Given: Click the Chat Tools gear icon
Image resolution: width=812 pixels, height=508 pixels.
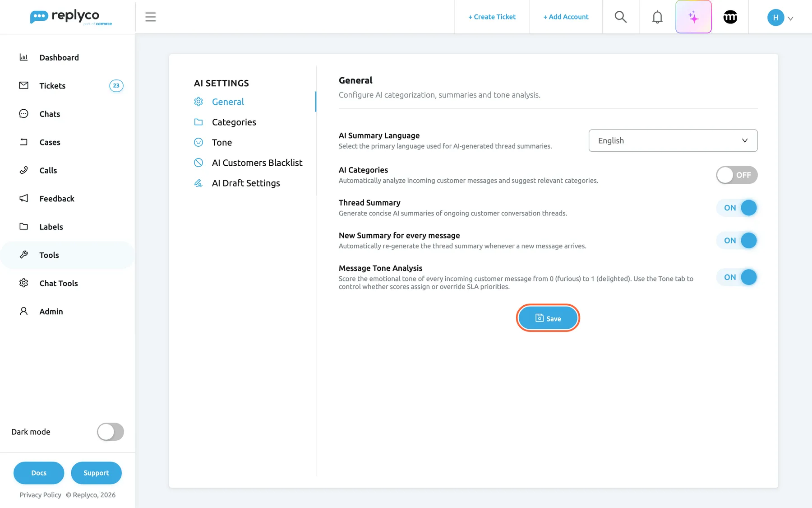Looking at the screenshot, I should (x=23, y=283).
